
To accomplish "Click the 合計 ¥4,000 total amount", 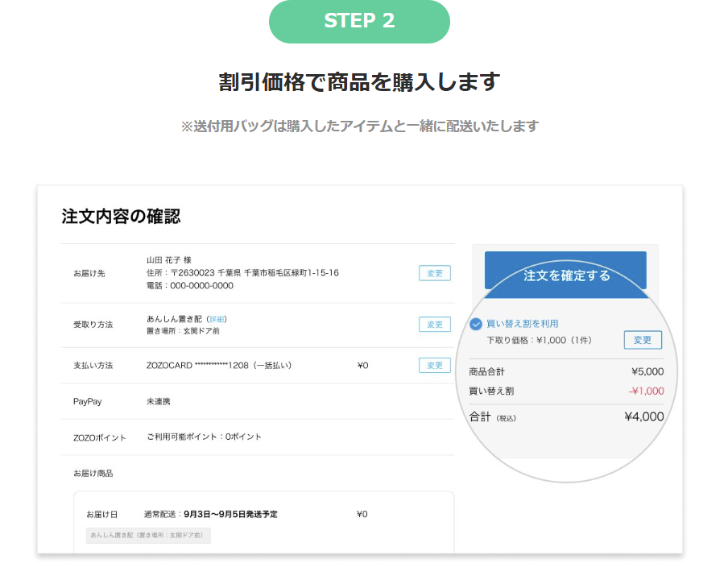I will coord(643,416).
